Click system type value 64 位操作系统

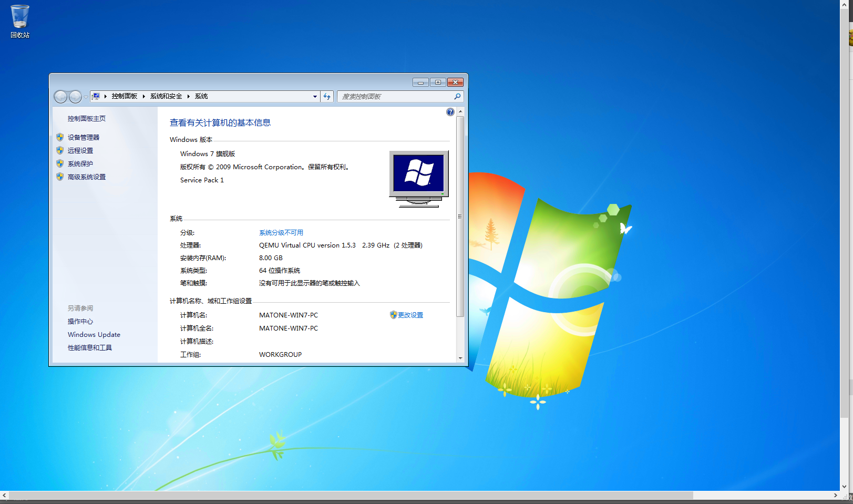click(280, 270)
